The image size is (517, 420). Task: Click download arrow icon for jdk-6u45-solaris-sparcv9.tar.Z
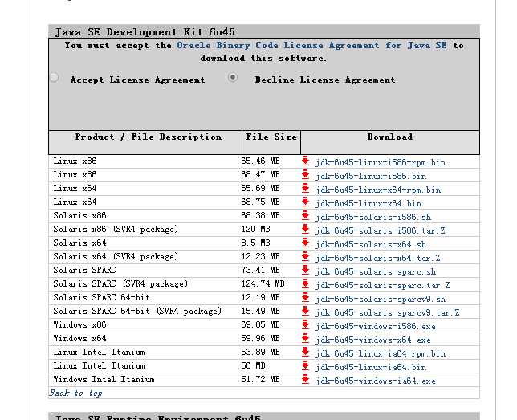[x=305, y=311]
